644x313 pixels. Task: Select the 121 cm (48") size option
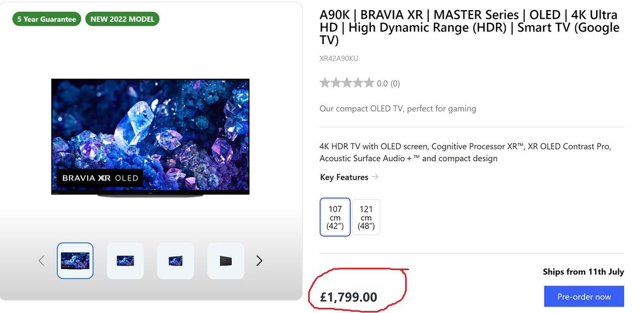(x=366, y=217)
